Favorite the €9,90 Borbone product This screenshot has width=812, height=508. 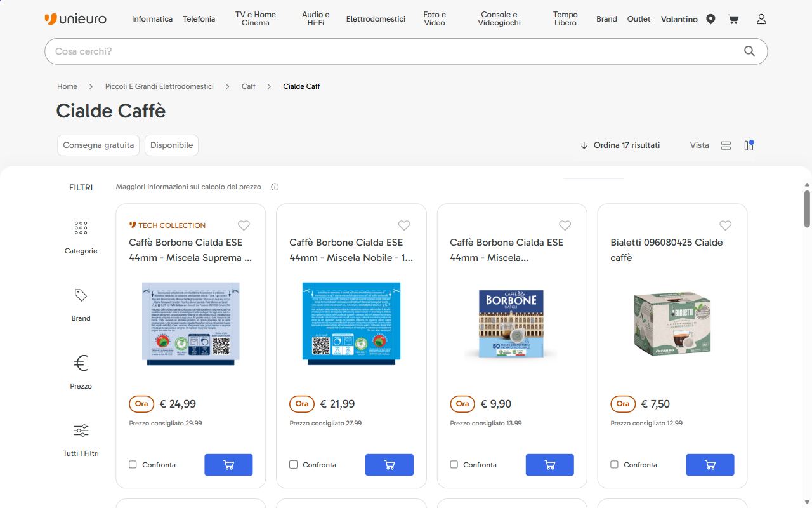(565, 225)
